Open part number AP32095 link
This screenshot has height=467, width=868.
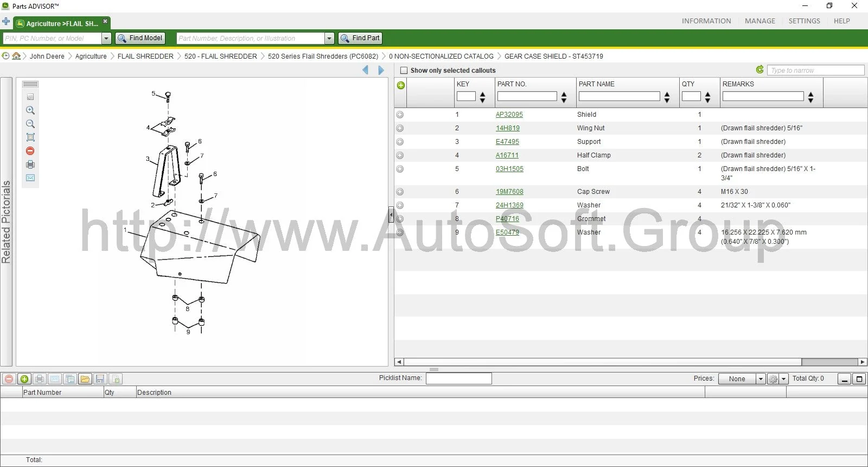click(x=509, y=115)
